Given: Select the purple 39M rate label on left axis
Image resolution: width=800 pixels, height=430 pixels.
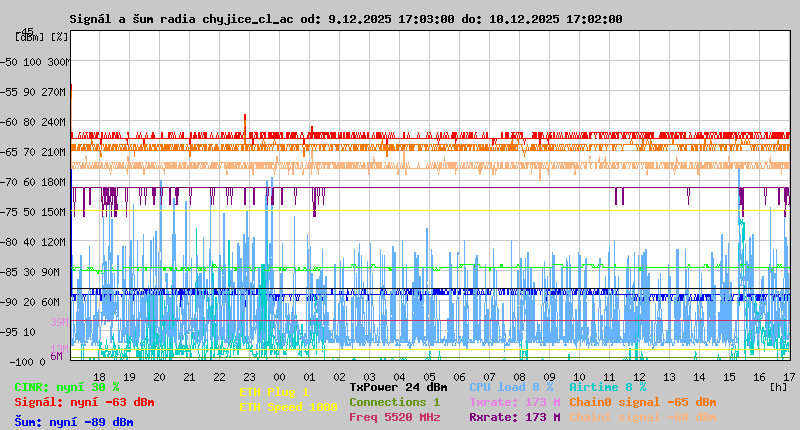Looking at the screenshot, I should [59, 322].
